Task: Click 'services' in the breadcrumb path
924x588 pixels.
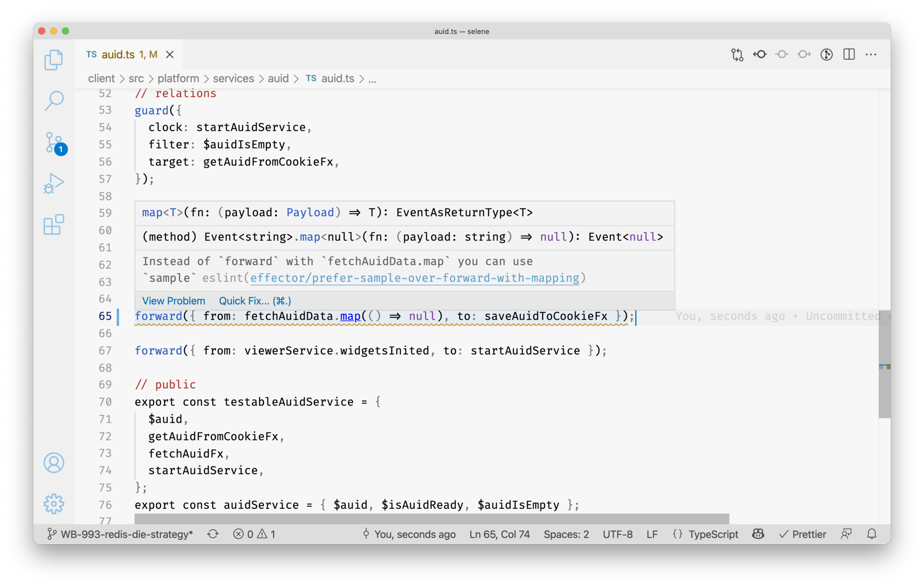Action: 233,78
